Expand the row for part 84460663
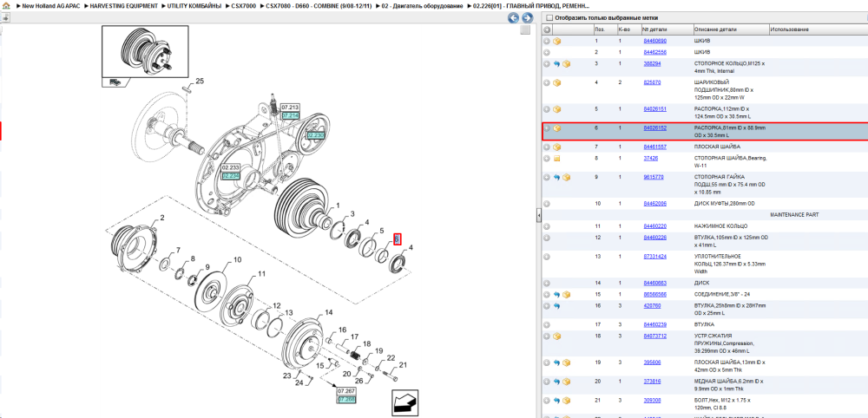The image size is (868, 418). (546, 284)
